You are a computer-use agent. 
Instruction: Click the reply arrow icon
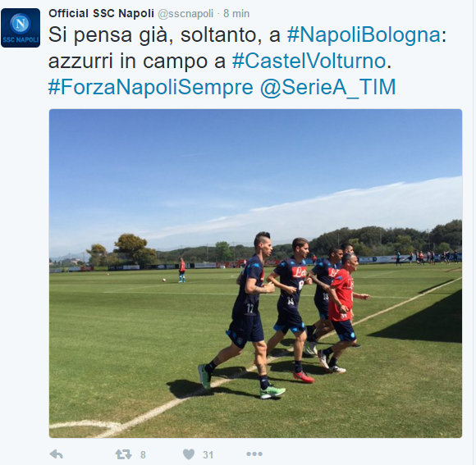[x=56, y=454]
